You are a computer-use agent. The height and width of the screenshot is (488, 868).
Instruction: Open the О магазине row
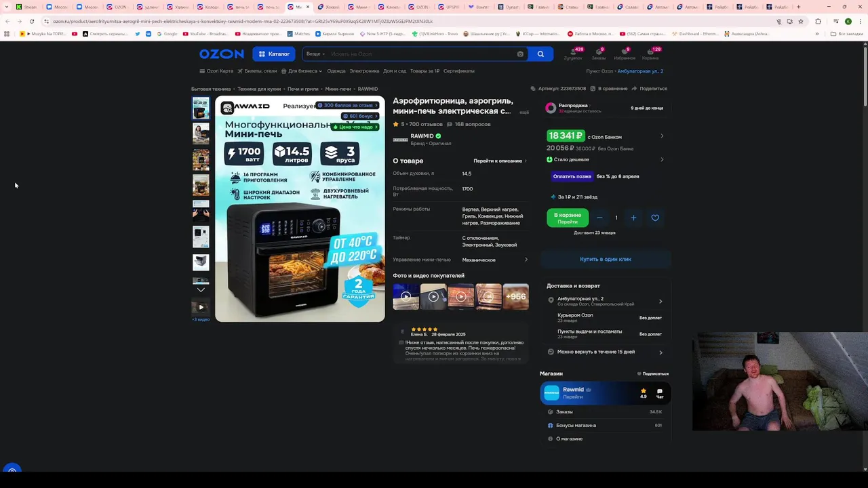point(605,439)
